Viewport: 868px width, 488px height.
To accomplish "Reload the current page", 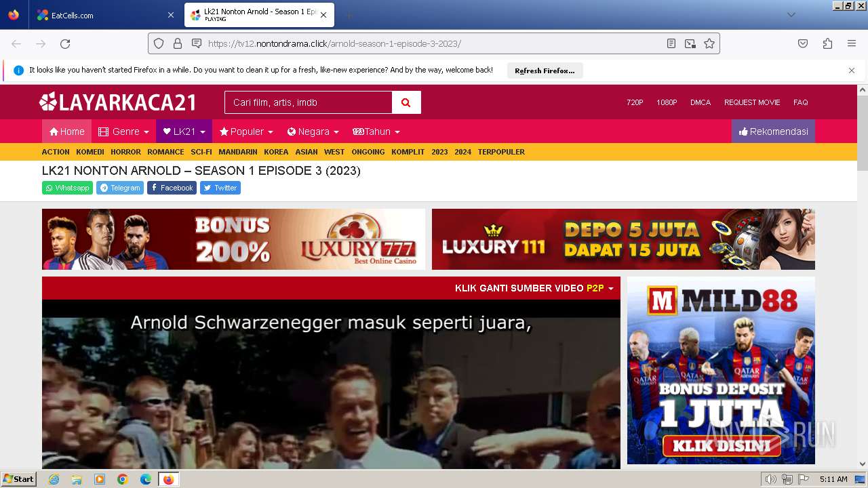I will [x=65, y=43].
